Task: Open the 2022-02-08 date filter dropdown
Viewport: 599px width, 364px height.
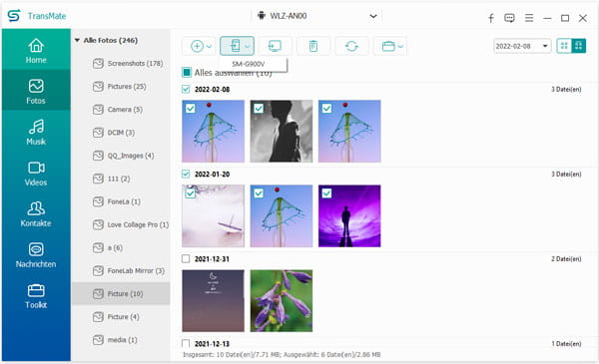Action: tap(522, 46)
